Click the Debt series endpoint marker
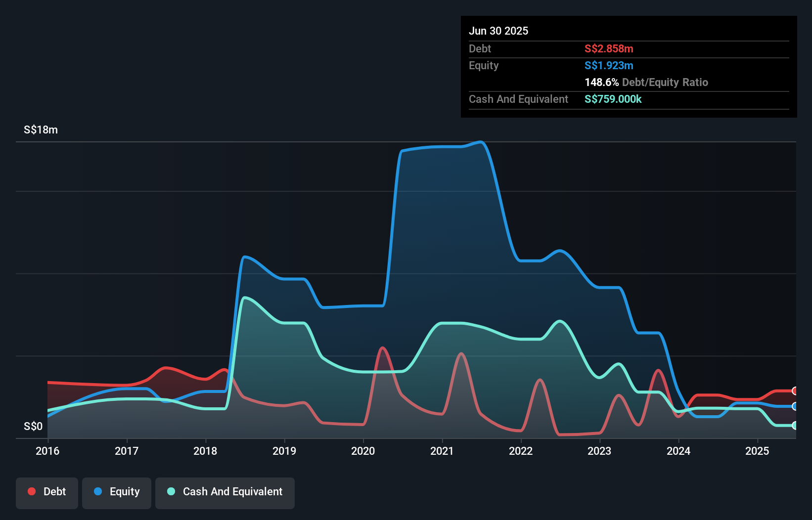The height and width of the screenshot is (520, 812). (x=795, y=391)
